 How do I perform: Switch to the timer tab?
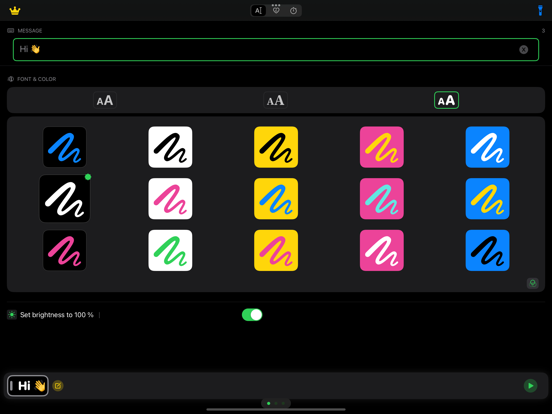[293, 11]
